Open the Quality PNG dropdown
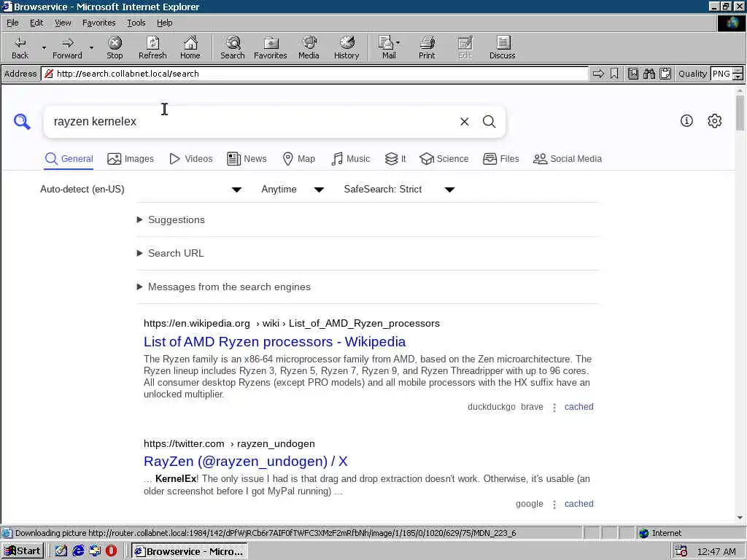The width and height of the screenshot is (747, 560). (738, 74)
